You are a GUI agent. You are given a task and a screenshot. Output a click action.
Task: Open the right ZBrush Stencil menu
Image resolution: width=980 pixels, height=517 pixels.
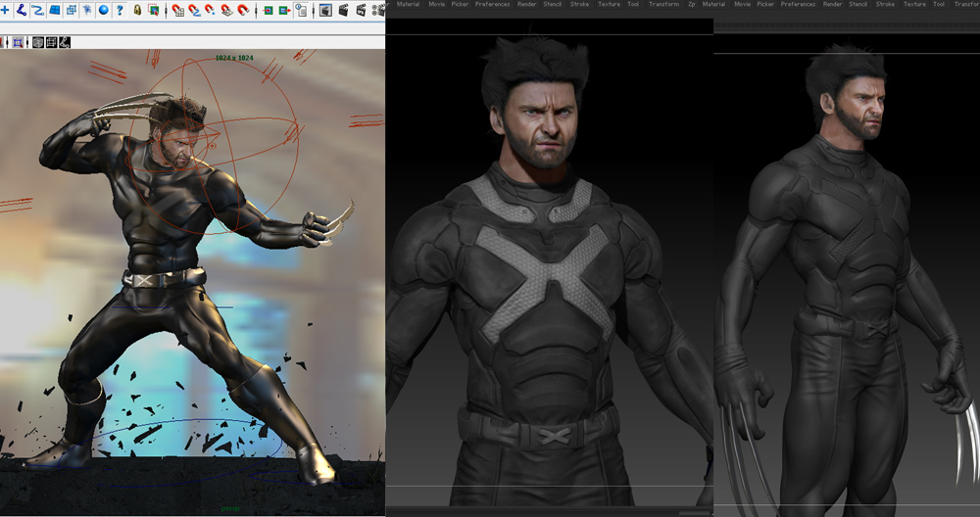[858, 4]
